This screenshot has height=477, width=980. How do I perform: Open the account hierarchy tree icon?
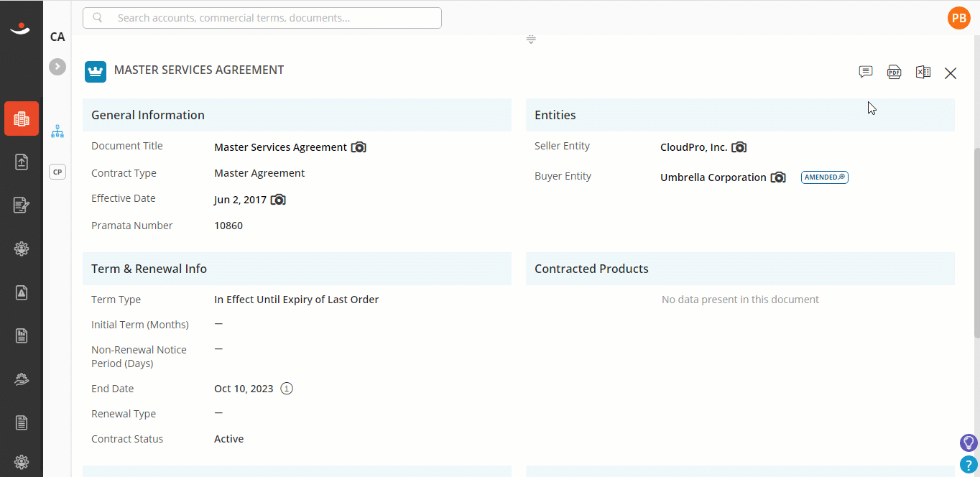[x=57, y=131]
